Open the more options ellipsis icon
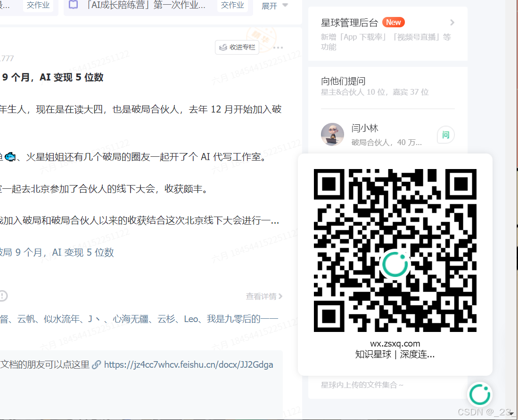This screenshot has height=420, width=518. tap(278, 47)
